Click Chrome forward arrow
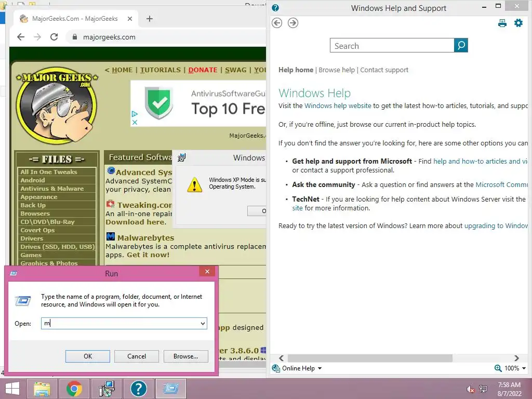The height and width of the screenshot is (399, 532). click(x=37, y=37)
